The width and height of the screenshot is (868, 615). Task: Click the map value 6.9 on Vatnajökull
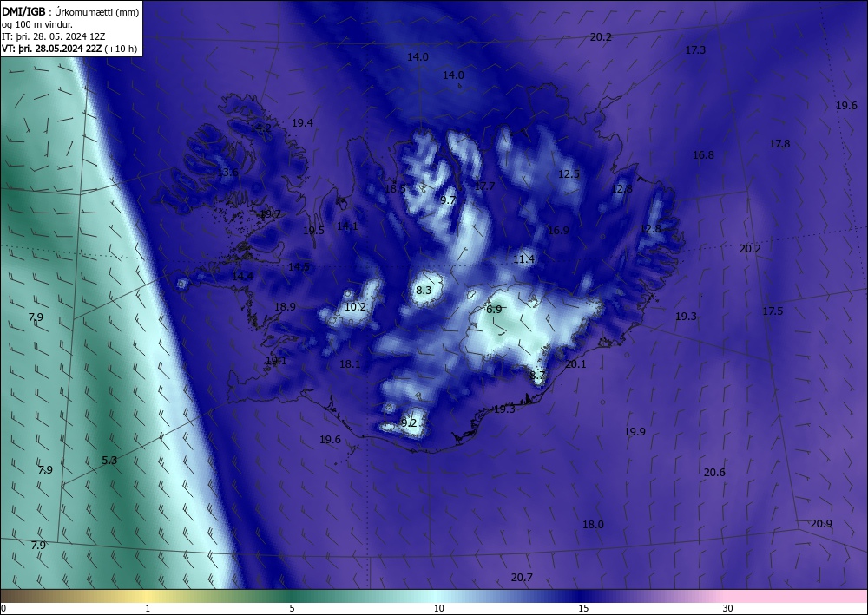(494, 310)
